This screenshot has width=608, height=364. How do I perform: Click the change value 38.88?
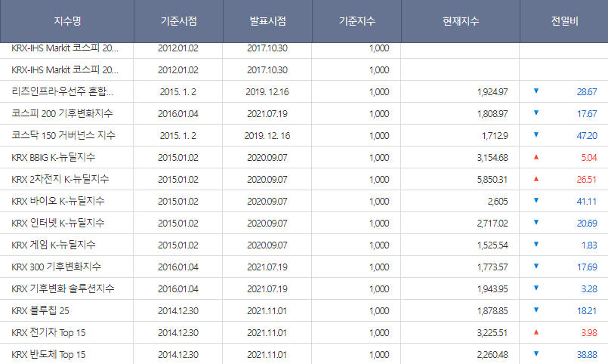click(x=587, y=355)
